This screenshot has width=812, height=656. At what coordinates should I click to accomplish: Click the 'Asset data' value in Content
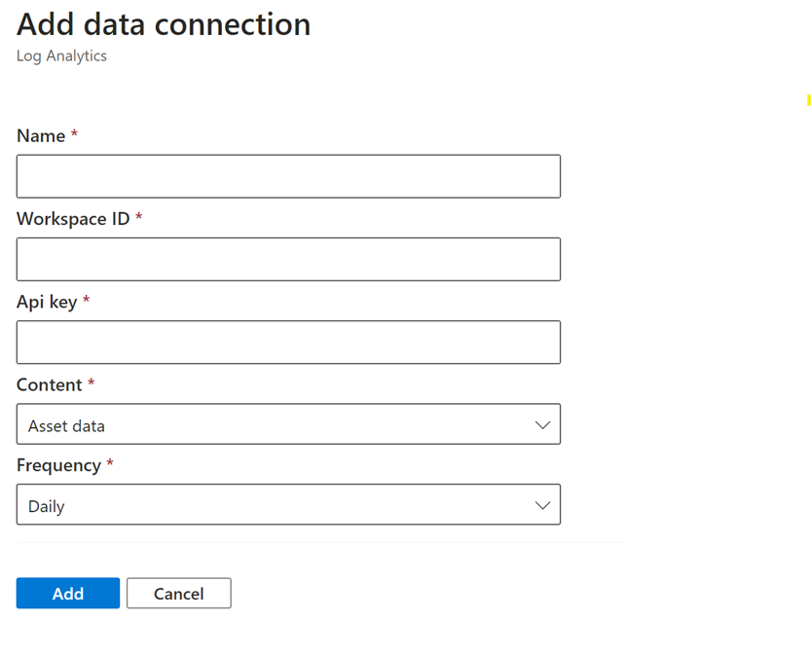click(x=66, y=425)
